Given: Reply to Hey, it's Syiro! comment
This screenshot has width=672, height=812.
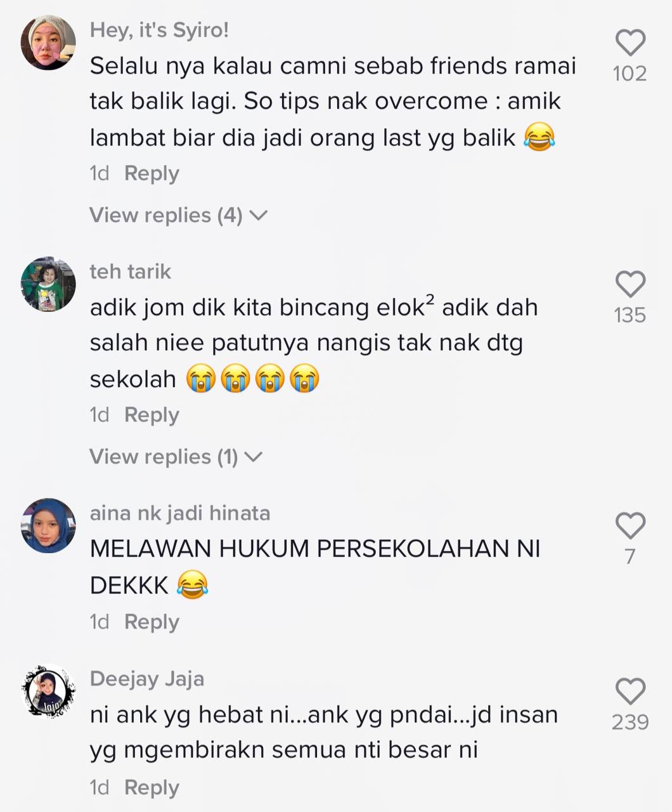Looking at the screenshot, I should point(152,173).
